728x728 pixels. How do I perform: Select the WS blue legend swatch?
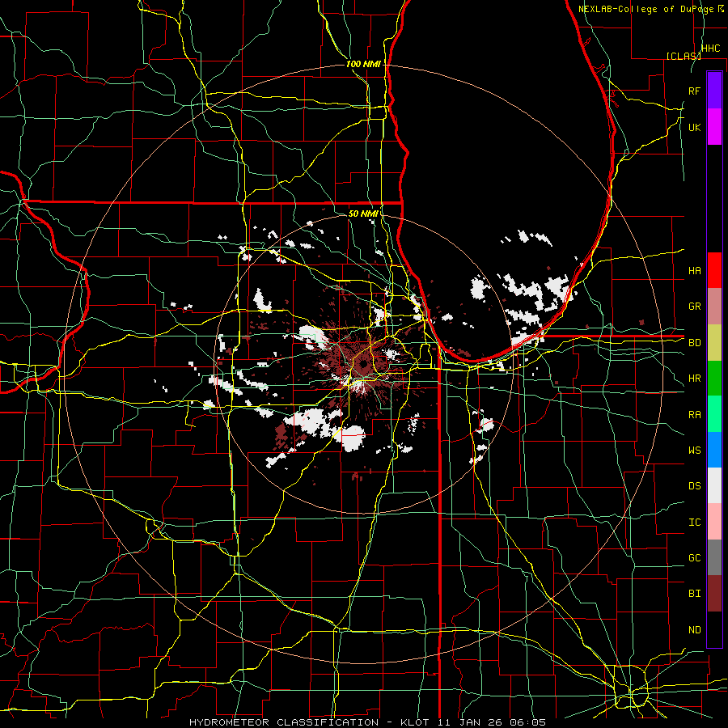click(714, 450)
